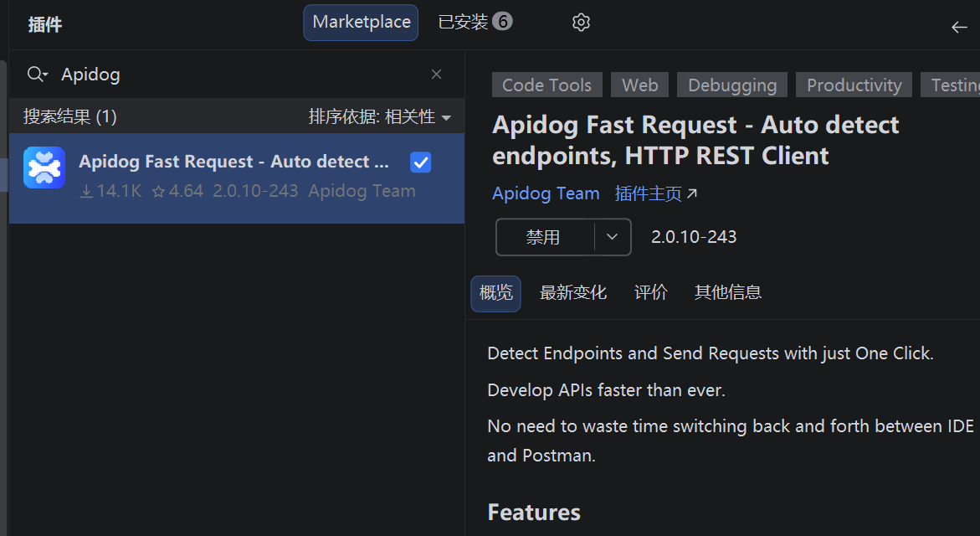Select the 最新变化 tab

573,292
